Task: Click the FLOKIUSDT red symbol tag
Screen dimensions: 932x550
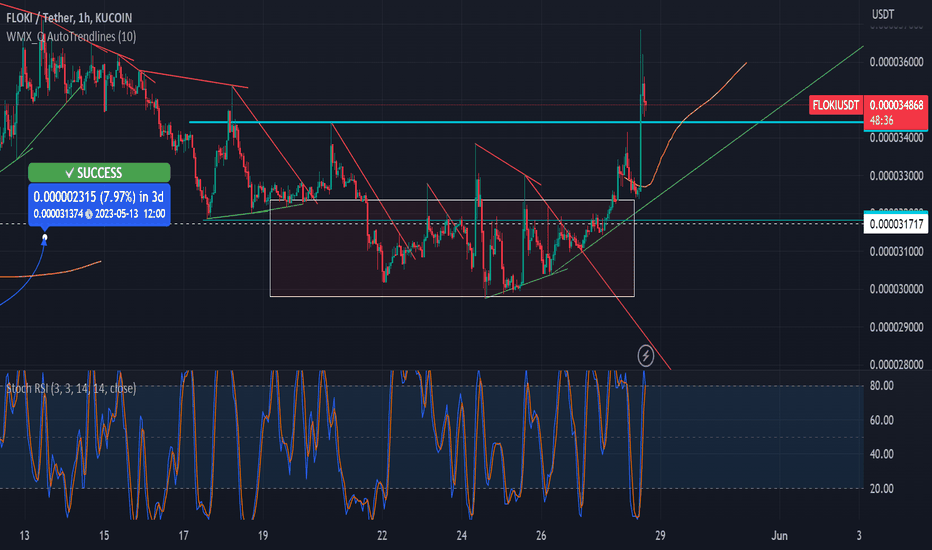Action: (836, 105)
